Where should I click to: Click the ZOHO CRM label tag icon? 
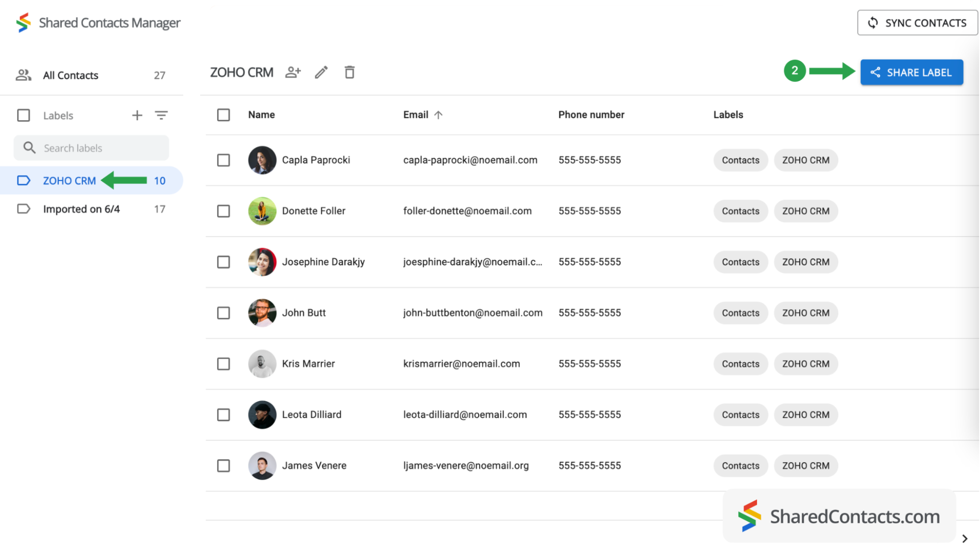point(24,181)
